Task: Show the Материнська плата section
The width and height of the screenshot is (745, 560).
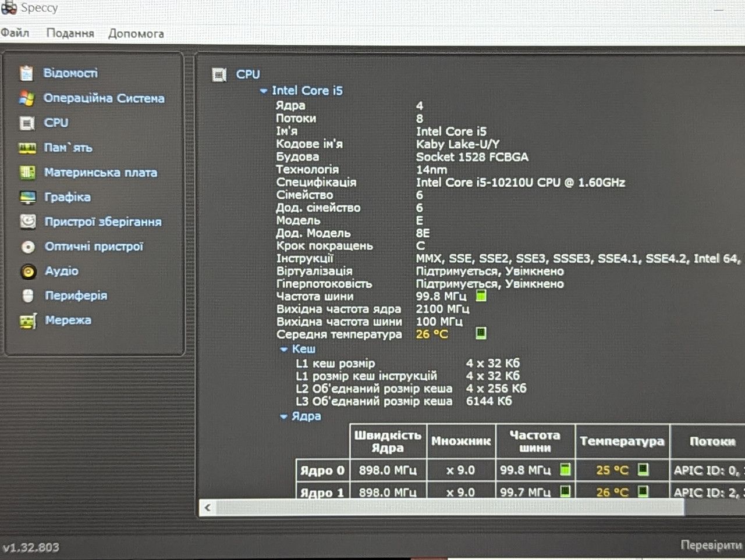Action: click(x=101, y=172)
